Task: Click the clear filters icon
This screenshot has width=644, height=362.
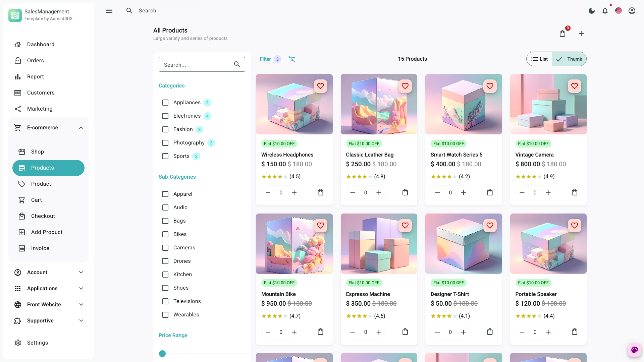Action: click(x=292, y=59)
